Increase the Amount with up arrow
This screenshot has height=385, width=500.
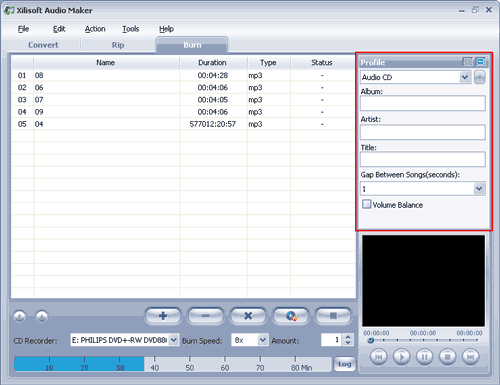(348, 337)
